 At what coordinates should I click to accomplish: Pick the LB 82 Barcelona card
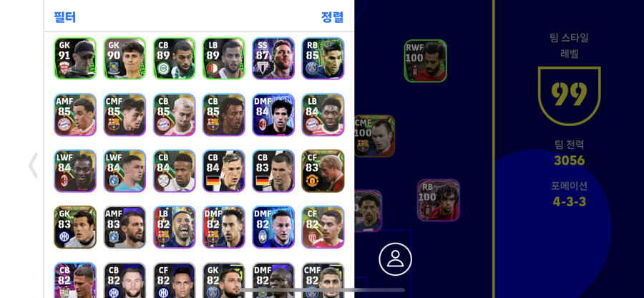point(174,227)
